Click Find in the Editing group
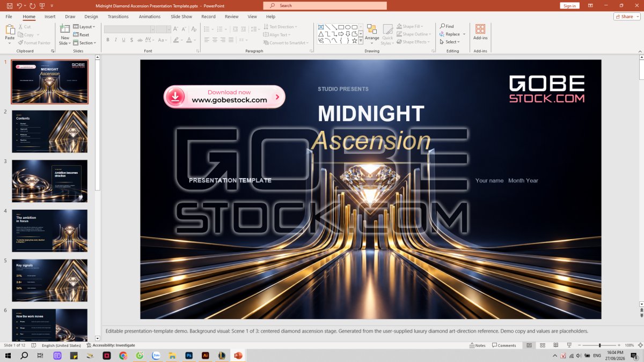This screenshot has height=362, width=644. (x=447, y=26)
